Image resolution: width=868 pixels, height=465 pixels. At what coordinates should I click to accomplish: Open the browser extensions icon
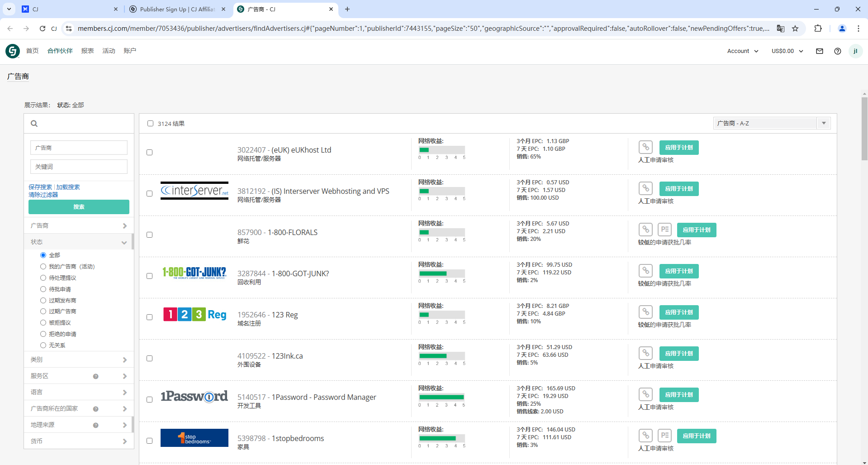(x=818, y=29)
